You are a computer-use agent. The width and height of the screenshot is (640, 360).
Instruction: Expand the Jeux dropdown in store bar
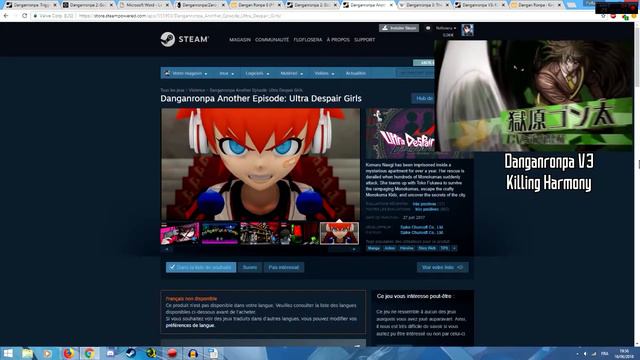tap(227, 73)
